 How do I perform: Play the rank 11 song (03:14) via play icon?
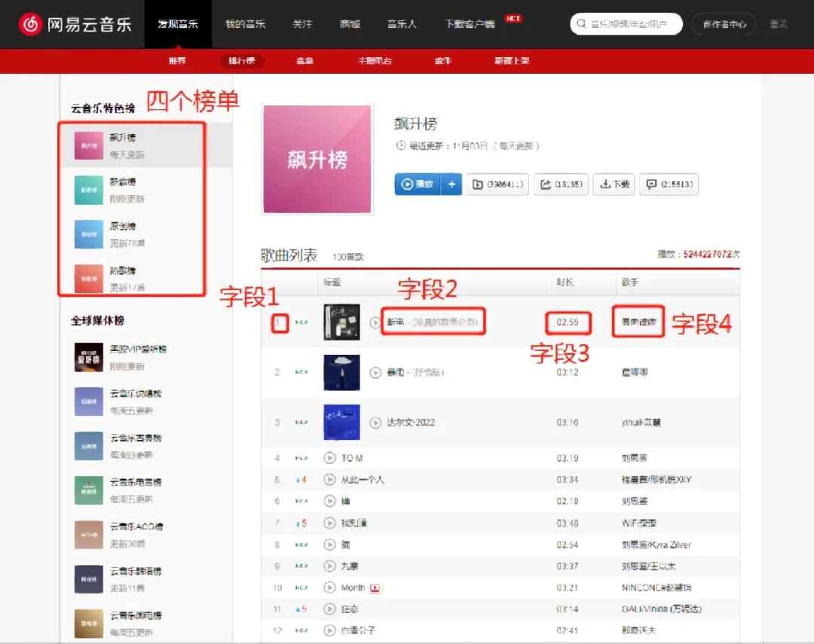tap(329, 609)
